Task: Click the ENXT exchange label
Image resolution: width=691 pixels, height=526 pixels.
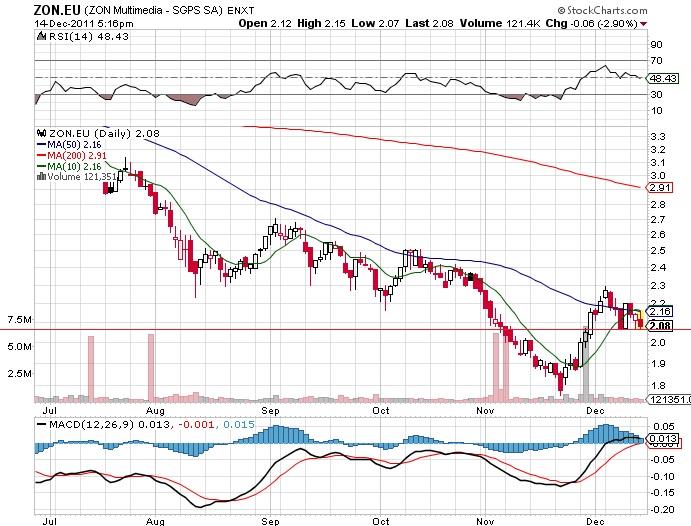Action: coord(241,11)
